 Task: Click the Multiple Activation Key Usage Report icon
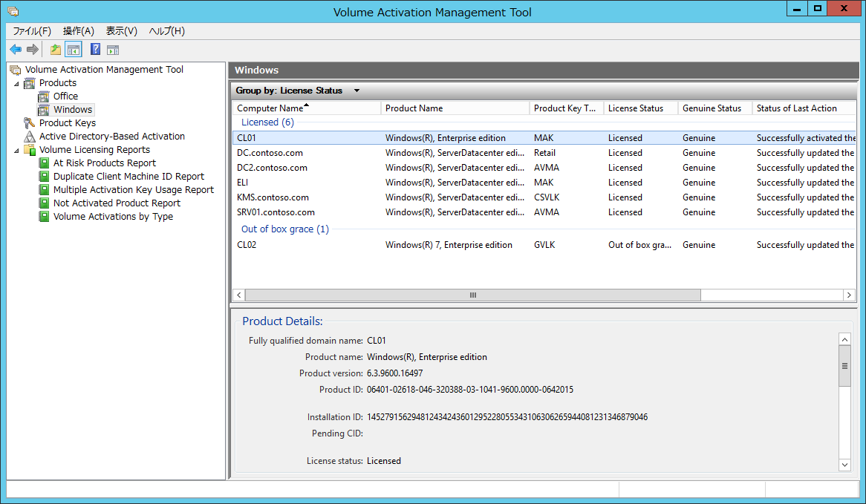point(44,190)
